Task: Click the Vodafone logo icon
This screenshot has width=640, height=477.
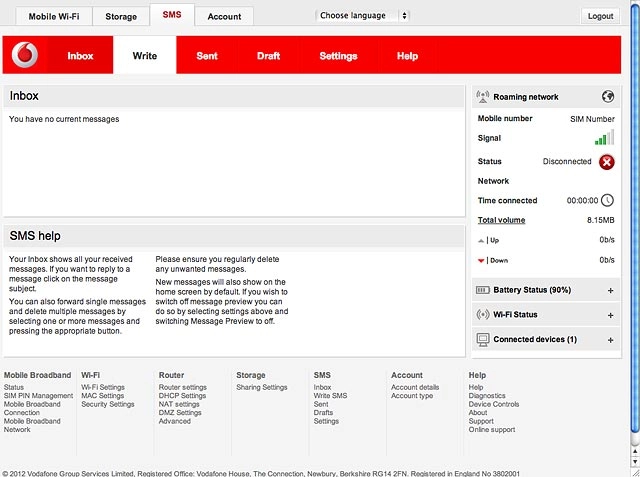Action: [x=25, y=55]
